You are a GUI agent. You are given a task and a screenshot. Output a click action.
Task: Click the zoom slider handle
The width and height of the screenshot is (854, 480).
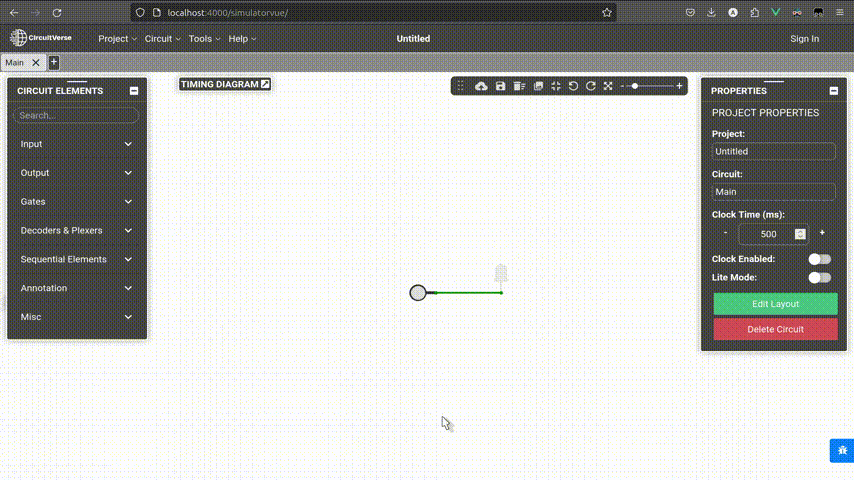coord(635,87)
